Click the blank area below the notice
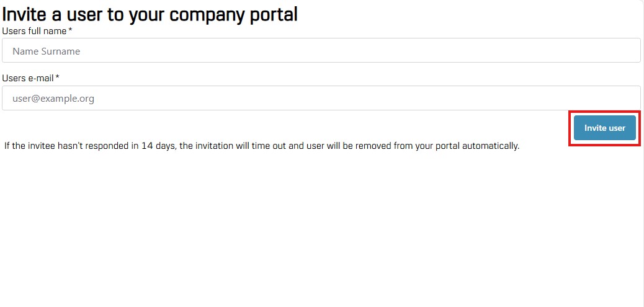The height and width of the screenshot is (307, 644). 310,236
